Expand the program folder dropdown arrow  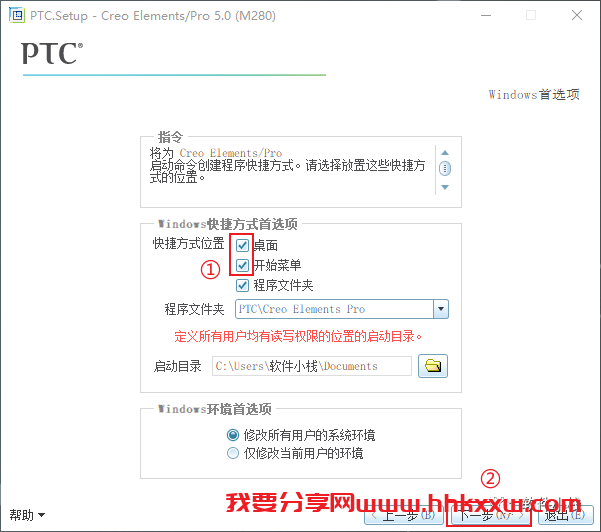click(441, 309)
